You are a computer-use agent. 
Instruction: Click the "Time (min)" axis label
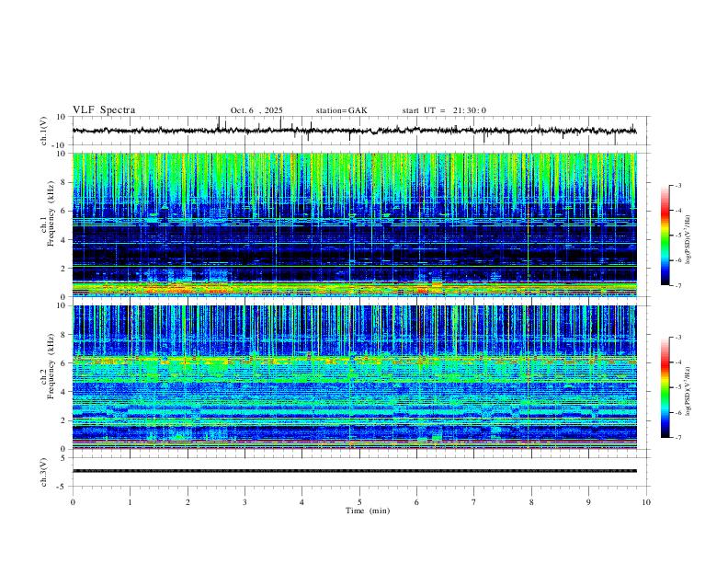[368, 511]
